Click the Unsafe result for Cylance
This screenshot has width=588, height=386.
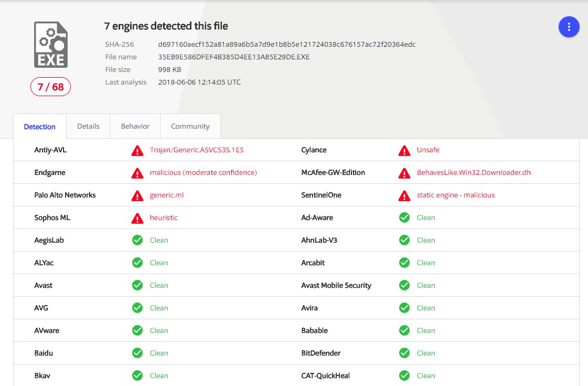pyautogui.click(x=428, y=150)
